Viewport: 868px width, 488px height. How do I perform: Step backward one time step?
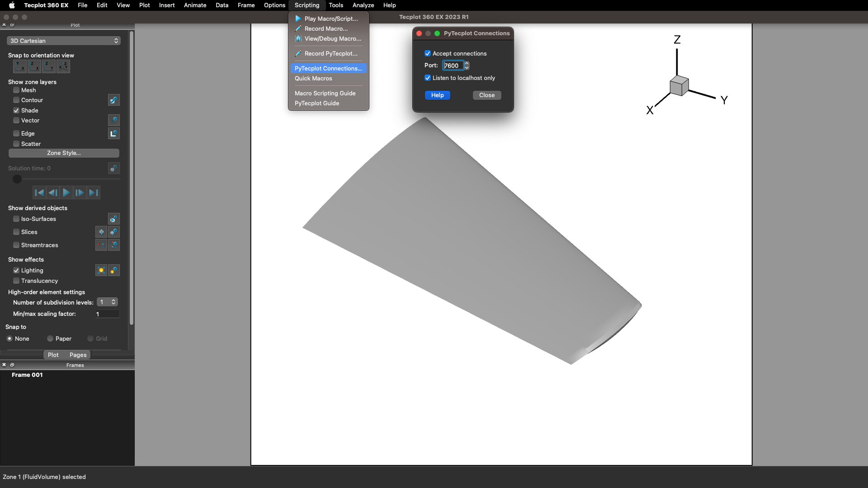pyautogui.click(x=53, y=192)
